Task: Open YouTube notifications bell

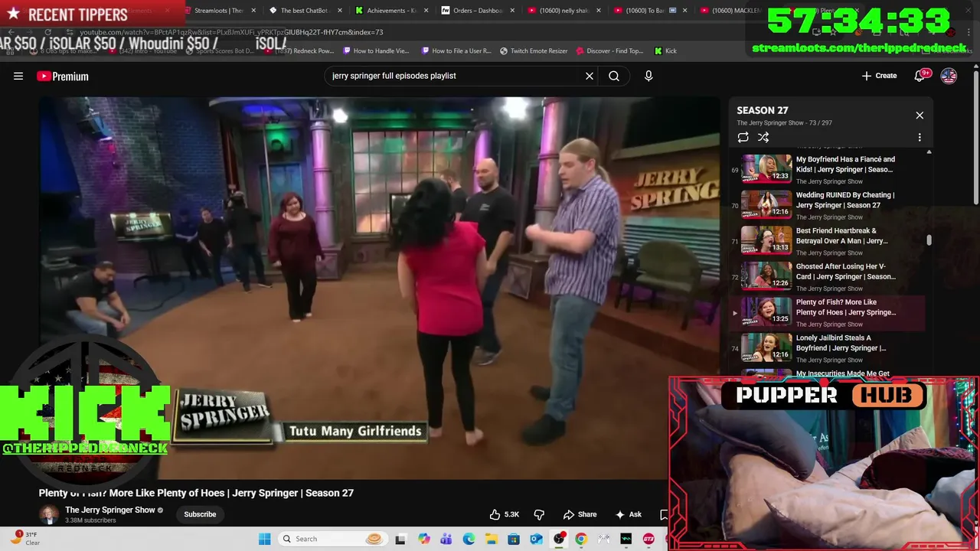Action: (920, 76)
